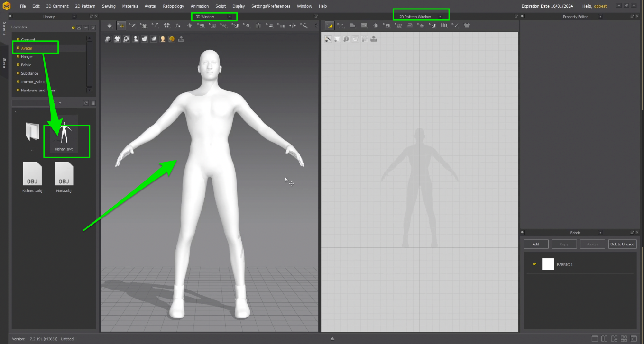Screen dimensions: 644x344
Task: Open the Retopology menu
Action: coord(174,6)
